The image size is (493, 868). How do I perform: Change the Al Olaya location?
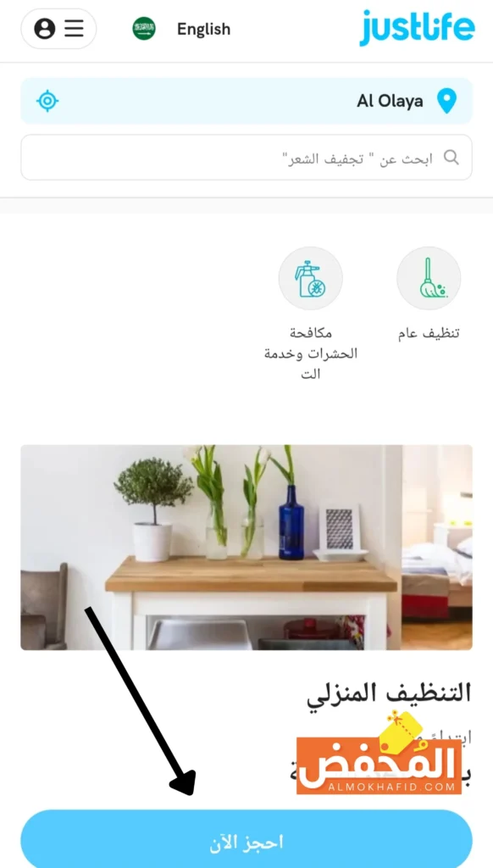246,101
